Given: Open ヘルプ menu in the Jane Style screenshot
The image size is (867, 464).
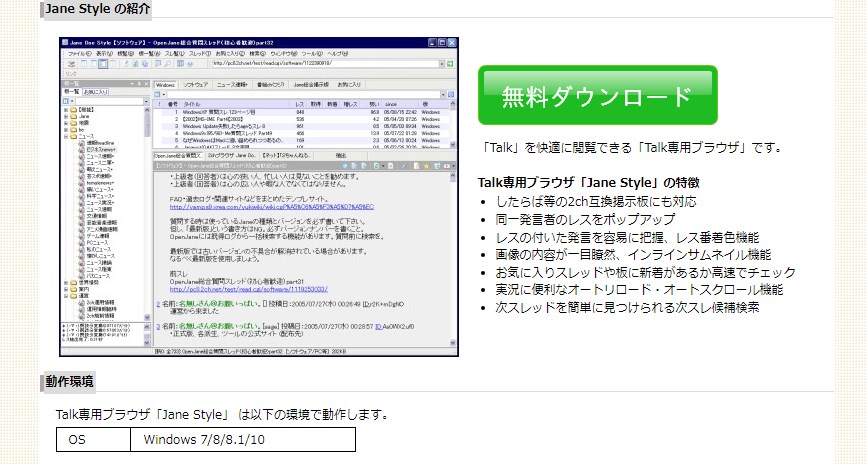Looking at the screenshot, I should [337, 54].
